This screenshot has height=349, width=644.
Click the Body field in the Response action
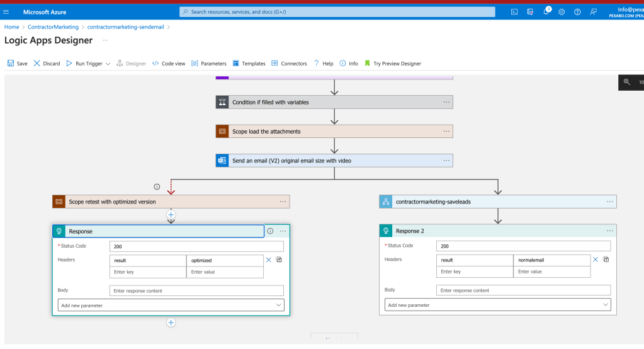[x=196, y=290]
